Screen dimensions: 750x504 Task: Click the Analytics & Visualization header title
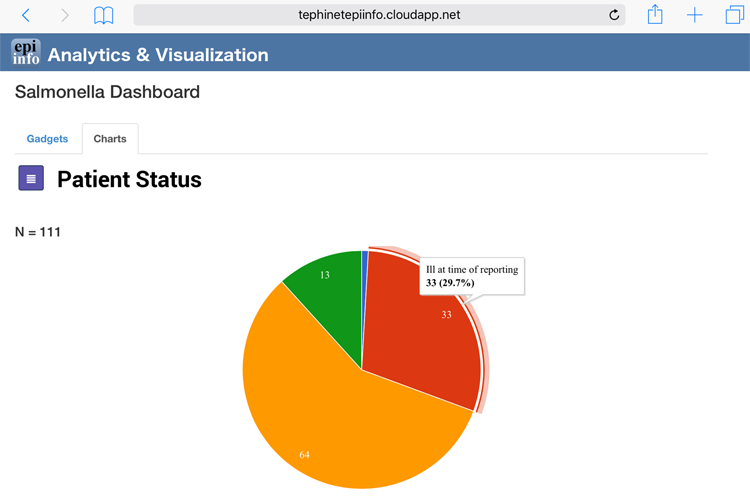pyautogui.click(x=158, y=55)
